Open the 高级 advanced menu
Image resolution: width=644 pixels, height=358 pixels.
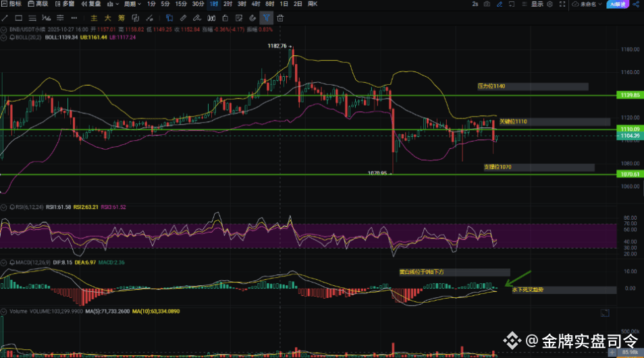(38, 3)
